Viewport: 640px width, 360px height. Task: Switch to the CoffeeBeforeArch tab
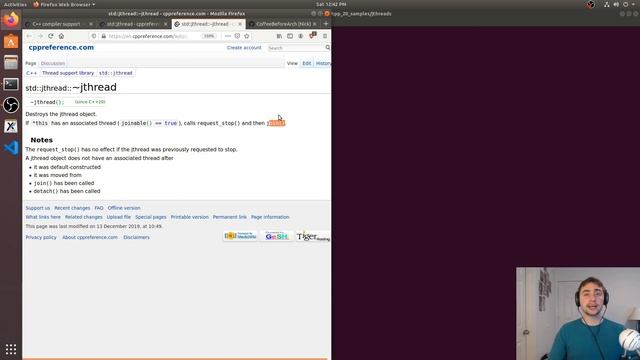coord(283,24)
